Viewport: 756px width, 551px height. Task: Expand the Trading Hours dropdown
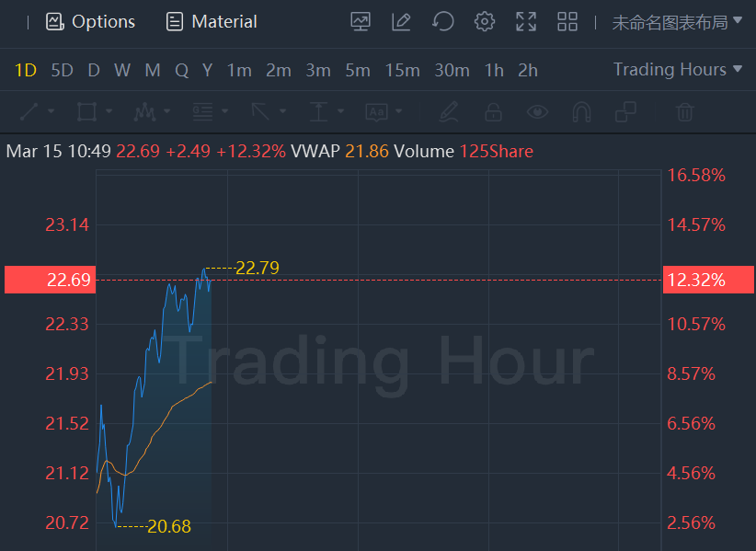pyautogui.click(x=678, y=70)
